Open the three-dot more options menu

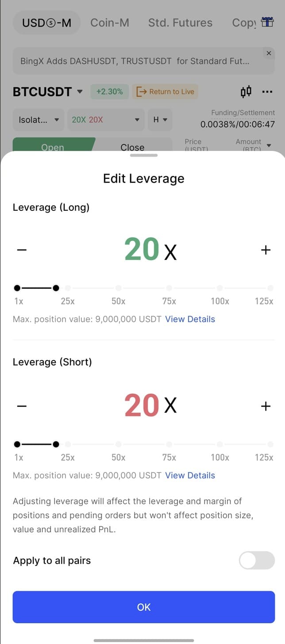pos(267,92)
